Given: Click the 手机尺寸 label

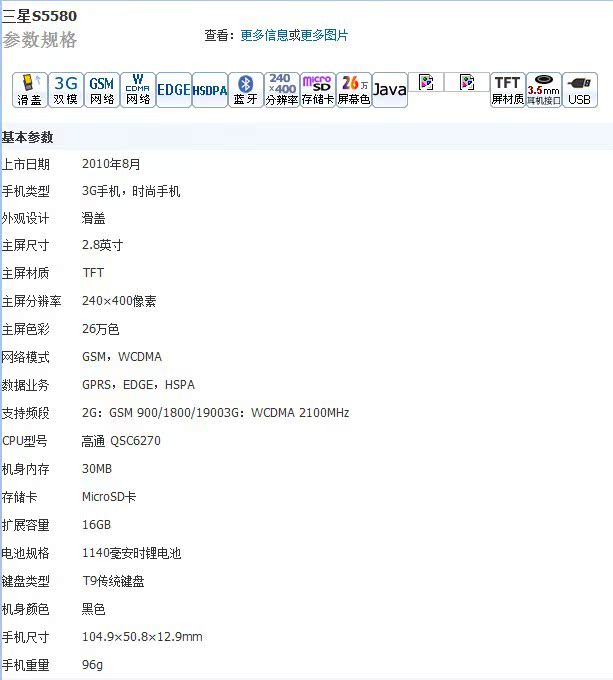Looking at the screenshot, I should point(26,638).
